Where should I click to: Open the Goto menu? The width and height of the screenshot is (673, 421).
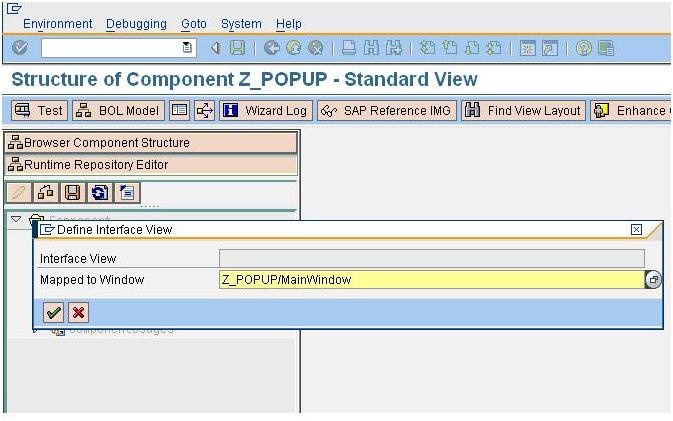click(194, 24)
